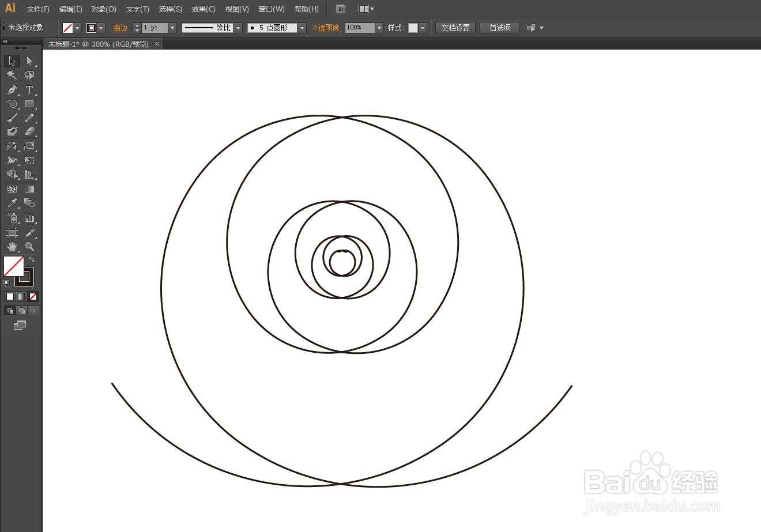Open the 文字(T) menu
Image resolution: width=761 pixels, height=532 pixels.
137,9
